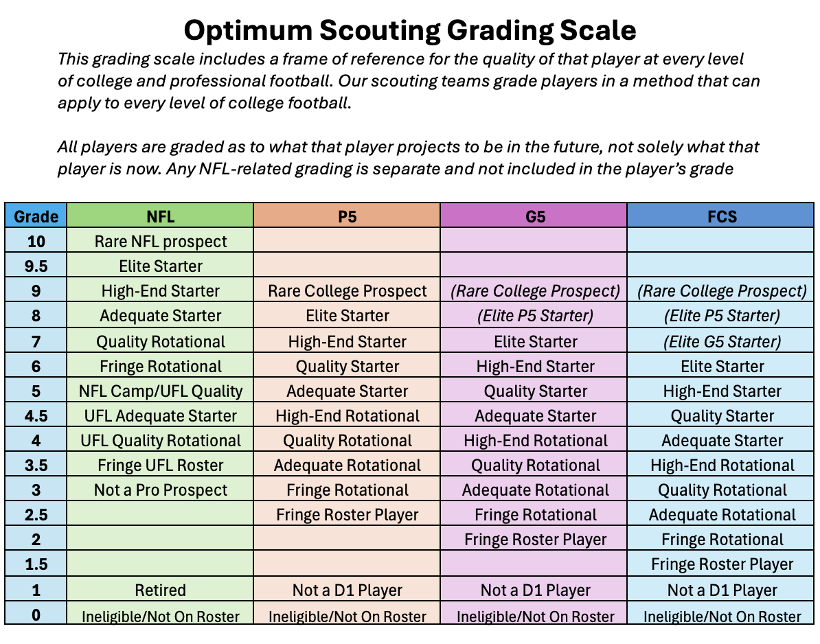Click the G5 column header

(x=534, y=216)
